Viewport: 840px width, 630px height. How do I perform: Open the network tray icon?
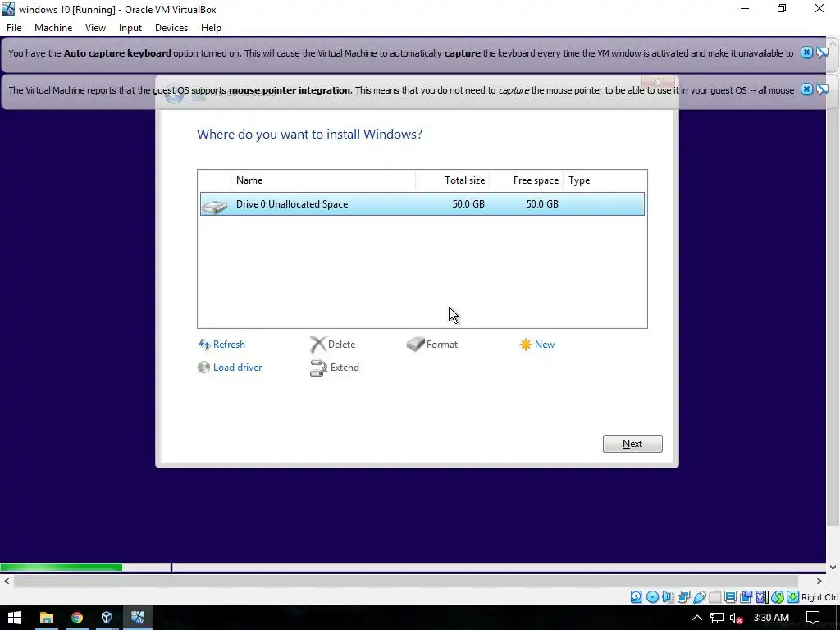717,618
